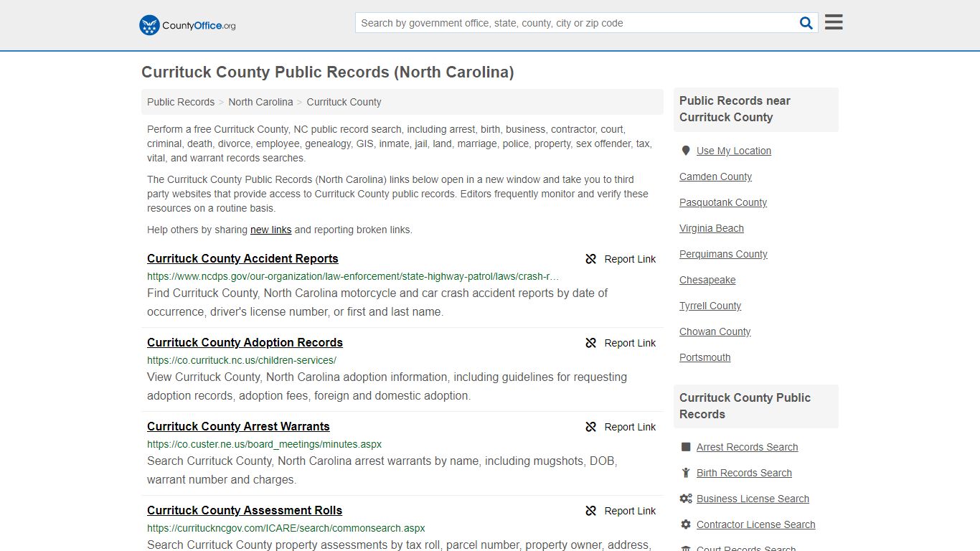Visit the co.custer.ne.us board meetings URL
The width and height of the screenshot is (980, 551).
264,444
